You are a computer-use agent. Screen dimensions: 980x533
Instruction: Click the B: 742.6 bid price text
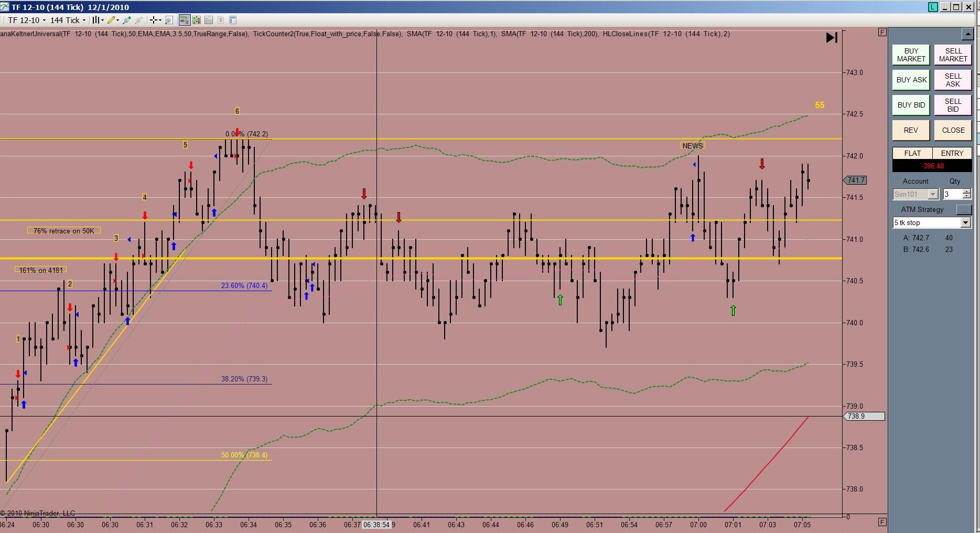tap(916, 249)
